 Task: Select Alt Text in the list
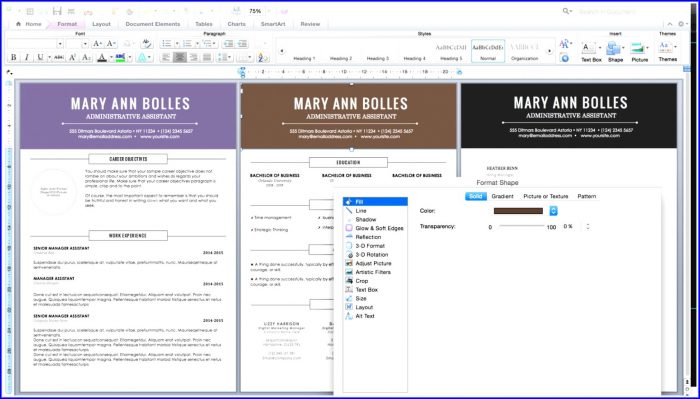[x=375, y=316]
